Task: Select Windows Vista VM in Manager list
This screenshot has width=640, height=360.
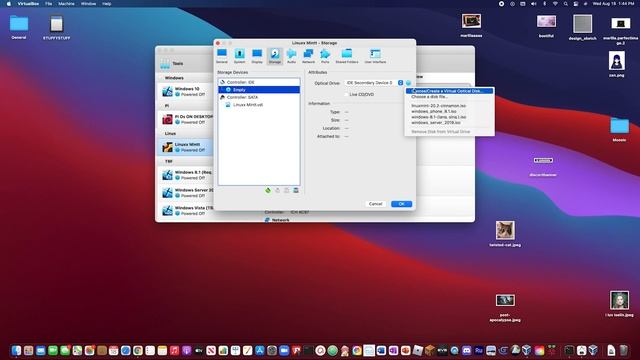Action: pyautogui.click(x=186, y=211)
